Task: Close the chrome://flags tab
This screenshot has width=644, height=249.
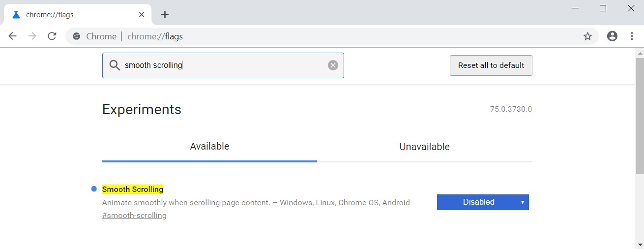Action: (x=142, y=15)
